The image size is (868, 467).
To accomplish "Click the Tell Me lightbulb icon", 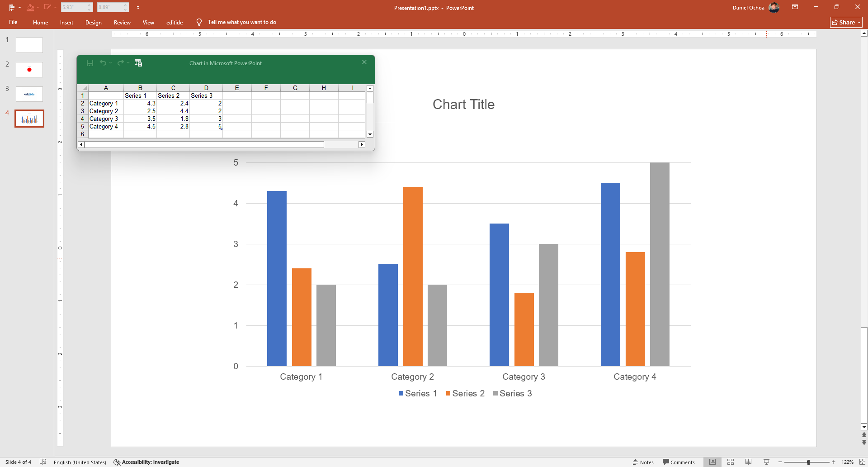I will click(199, 22).
